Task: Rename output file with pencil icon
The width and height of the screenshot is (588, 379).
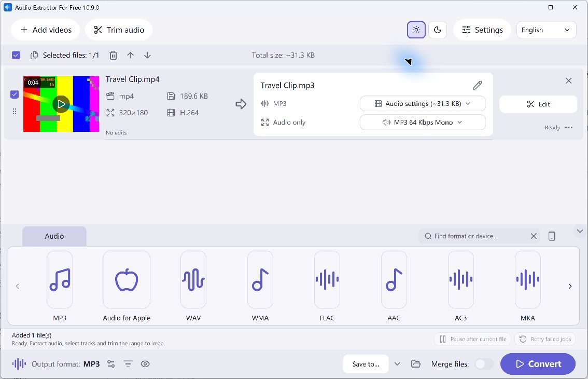Action: click(478, 85)
